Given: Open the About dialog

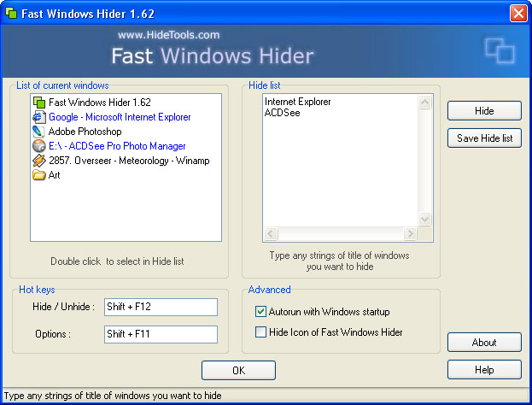Looking at the screenshot, I should (484, 342).
